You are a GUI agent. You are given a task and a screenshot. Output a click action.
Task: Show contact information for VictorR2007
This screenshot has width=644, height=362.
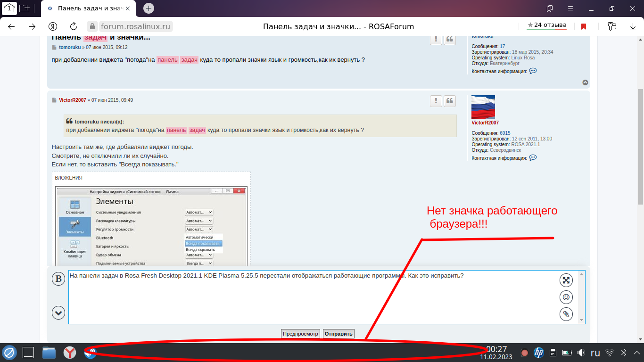[533, 158]
